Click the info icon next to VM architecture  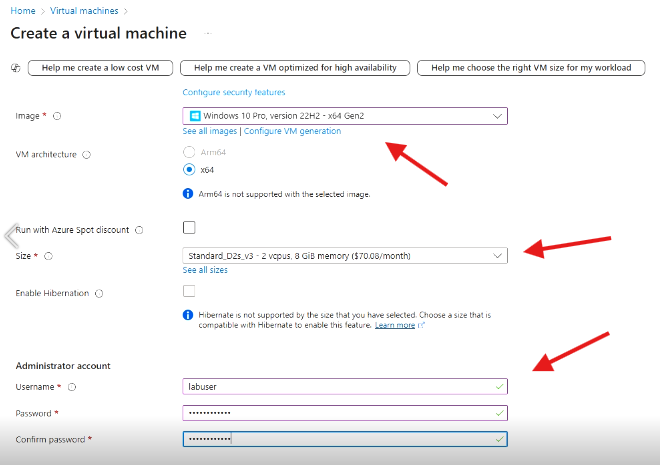(86, 155)
